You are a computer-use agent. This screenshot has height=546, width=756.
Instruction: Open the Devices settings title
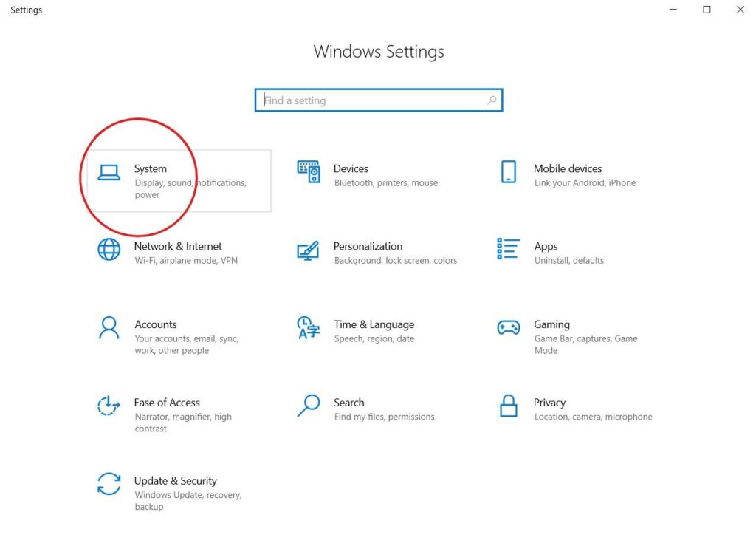[351, 168]
